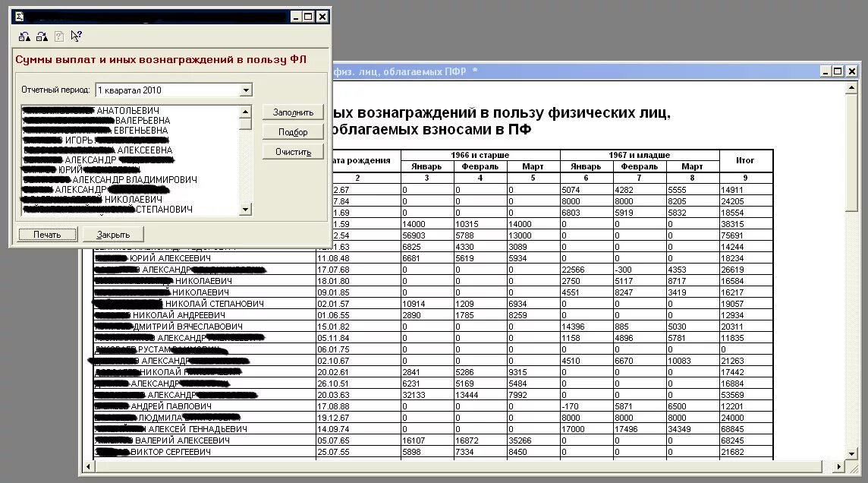Select list row ending ВАЛЕРЬЕВНА
The image size is (868, 483).
[131, 121]
